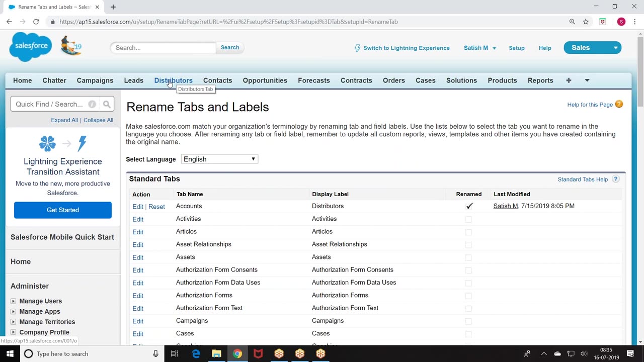Viewport: 644px width, 362px height.
Task: Toggle the Renamed checkbox for Authorization Forms
Action: pos(468,296)
